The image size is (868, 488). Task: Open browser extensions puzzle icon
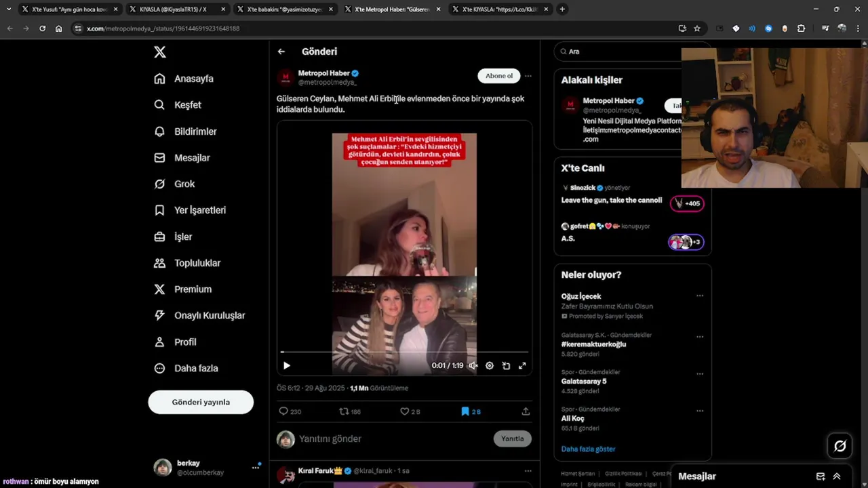801,28
